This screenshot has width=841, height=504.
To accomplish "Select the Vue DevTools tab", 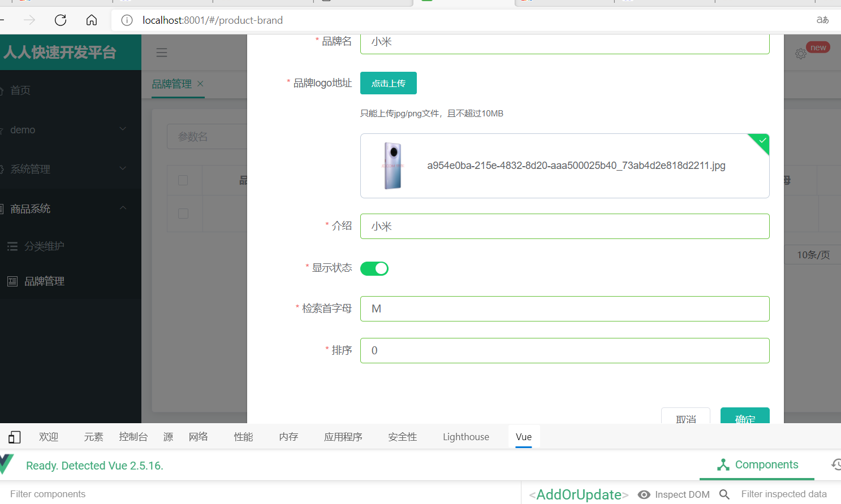I will click(x=524, y=437).
